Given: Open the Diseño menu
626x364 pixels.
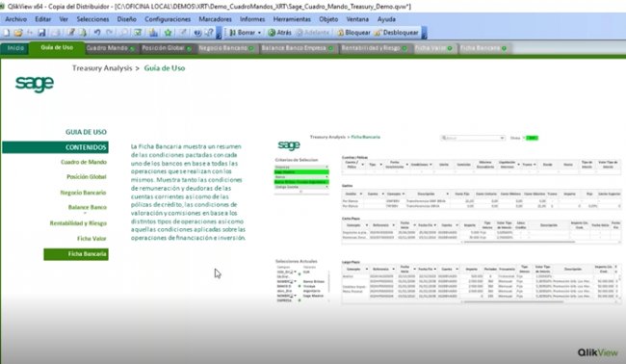Looking at the screenshot, I should 126,19.
